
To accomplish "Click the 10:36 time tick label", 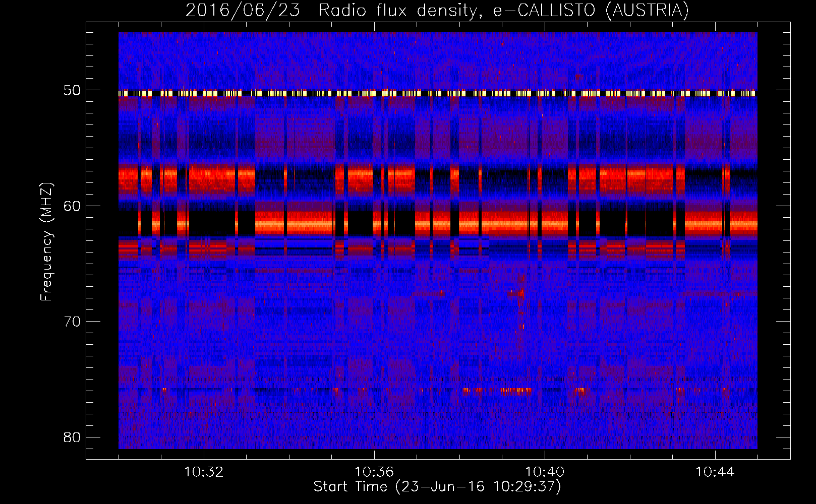I will 374,472.
